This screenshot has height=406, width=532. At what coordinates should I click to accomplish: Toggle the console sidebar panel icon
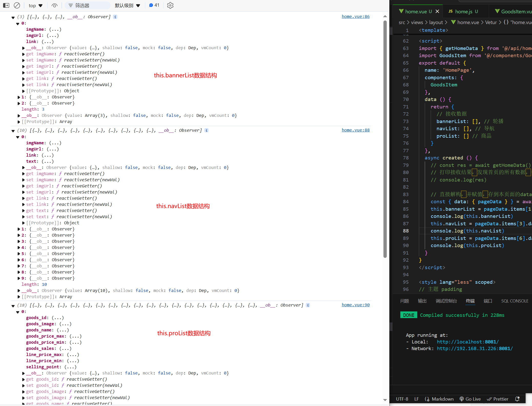point(6,5)
